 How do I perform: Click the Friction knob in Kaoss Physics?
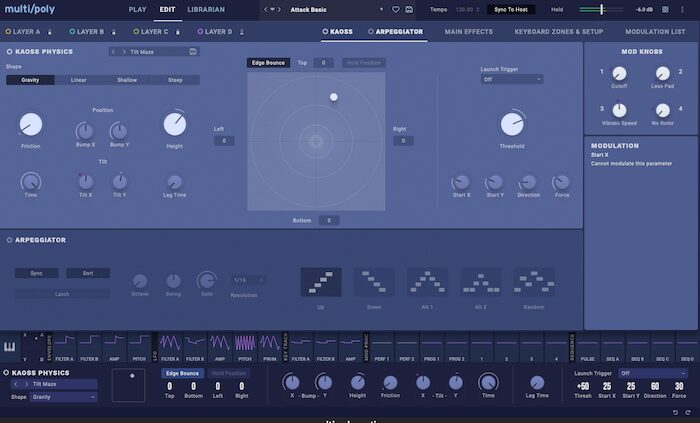pos(31,124)
